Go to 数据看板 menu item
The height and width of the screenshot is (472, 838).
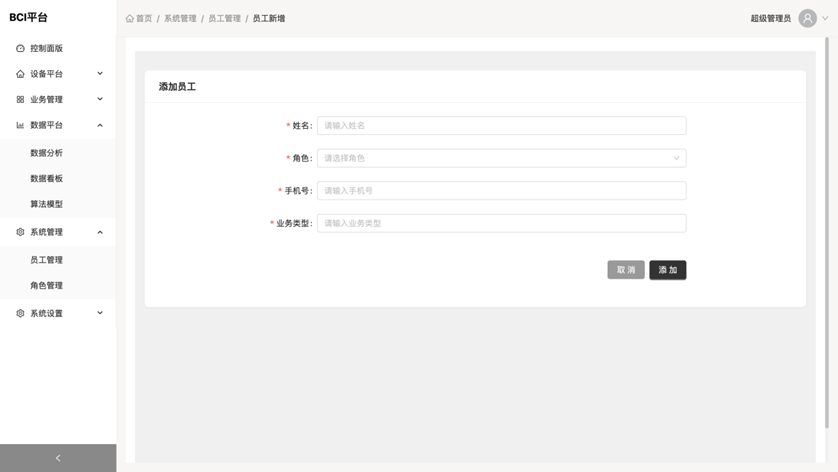point(46,178)
